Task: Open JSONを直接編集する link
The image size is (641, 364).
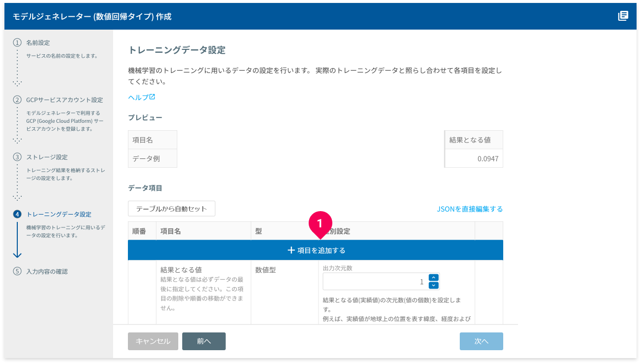Action: [470, 209]
